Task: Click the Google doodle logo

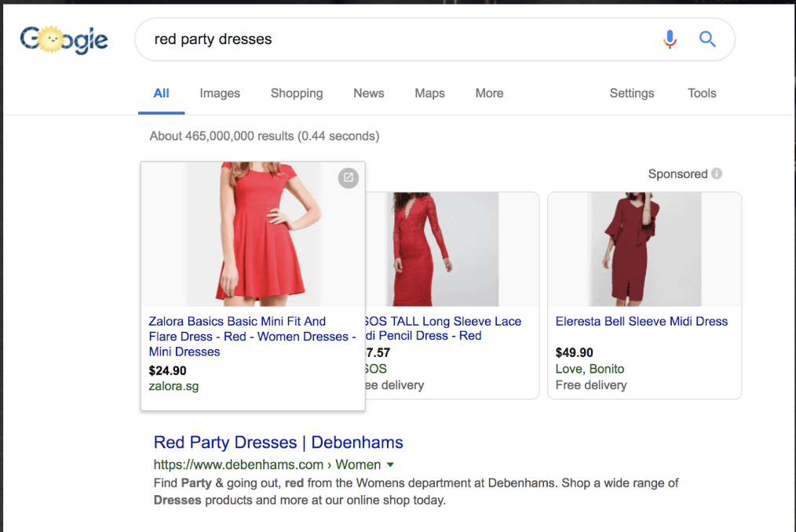Action: click(64, 39)
